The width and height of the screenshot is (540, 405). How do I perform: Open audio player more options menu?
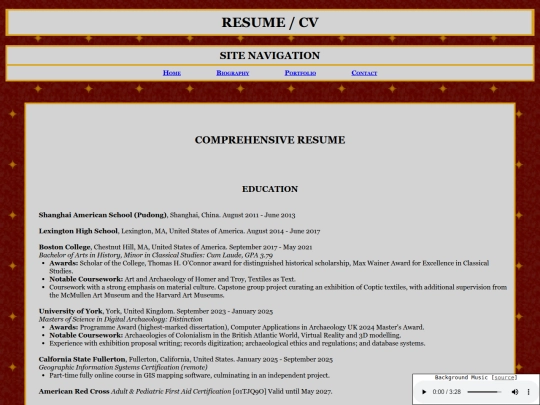pyautogui.click(x=528, y=392)
